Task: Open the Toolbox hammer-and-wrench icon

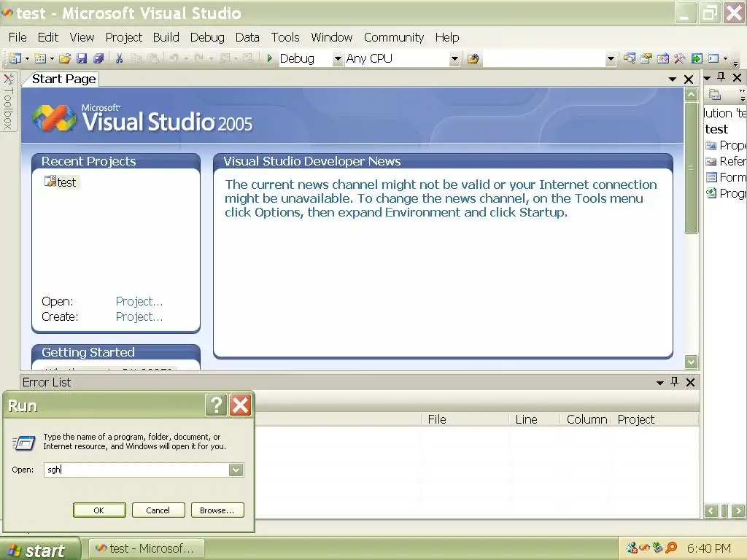Action: pyautogui.click(x=679, y=58)
